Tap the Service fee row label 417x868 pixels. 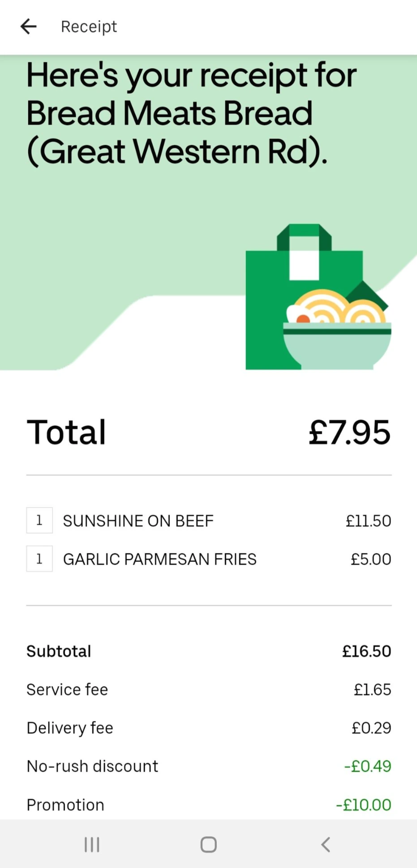[67, 690]
